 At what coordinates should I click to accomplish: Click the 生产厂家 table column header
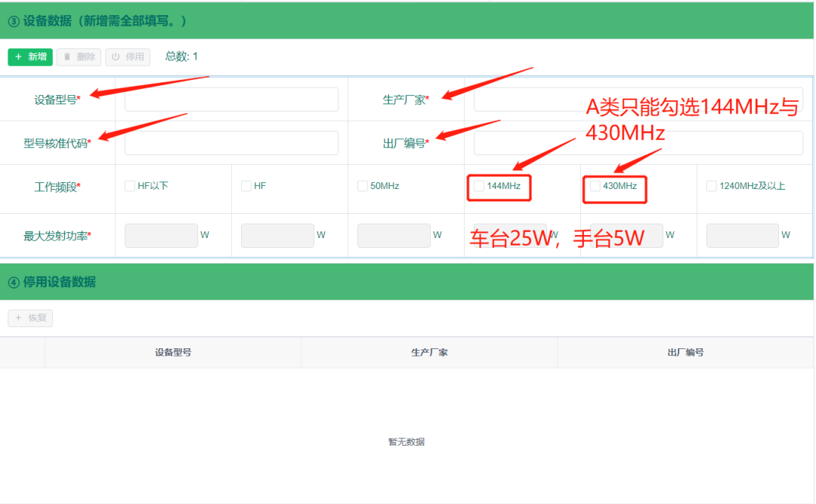pos(429,352)
